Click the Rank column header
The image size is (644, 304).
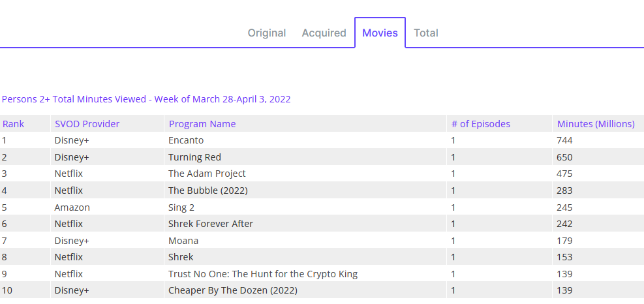click(x=13, y=124)
